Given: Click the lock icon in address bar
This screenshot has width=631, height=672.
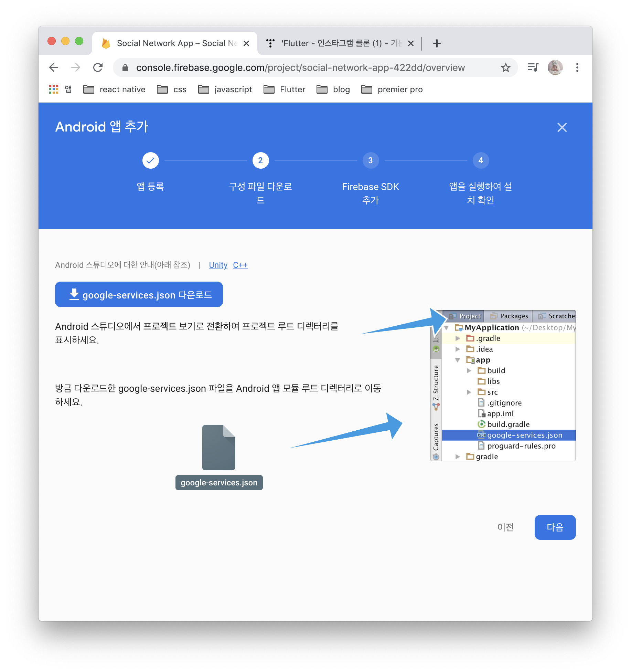Looking at the screenshot, I should (125, 67).
